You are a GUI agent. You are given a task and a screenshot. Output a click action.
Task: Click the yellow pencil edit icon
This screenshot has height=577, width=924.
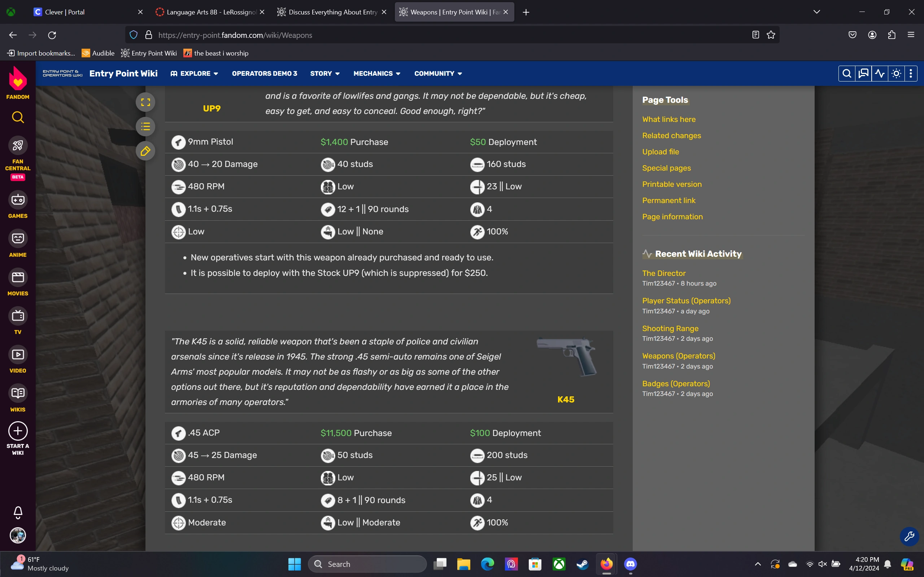coord(145,151)
